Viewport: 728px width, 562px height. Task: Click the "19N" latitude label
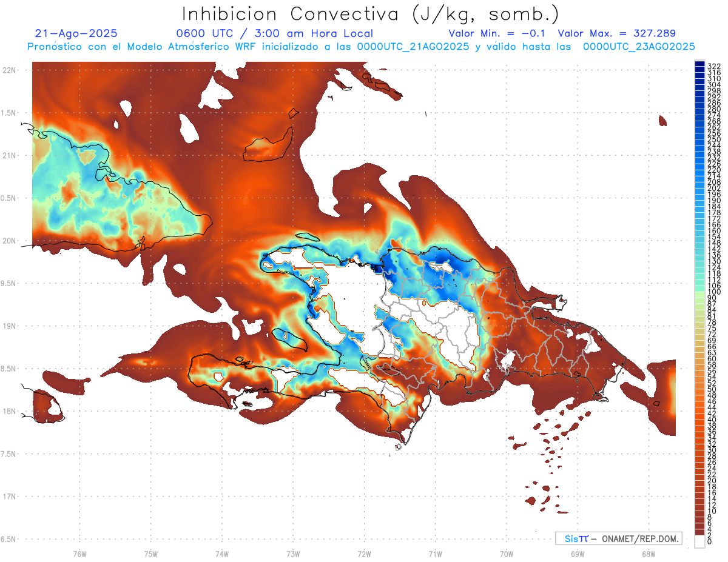(8, 326)
